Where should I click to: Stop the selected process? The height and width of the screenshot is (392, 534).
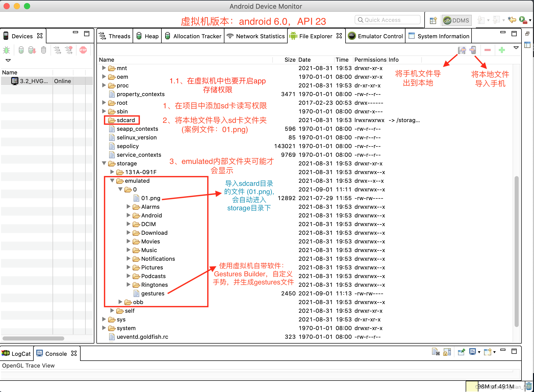tap(83, 50)
